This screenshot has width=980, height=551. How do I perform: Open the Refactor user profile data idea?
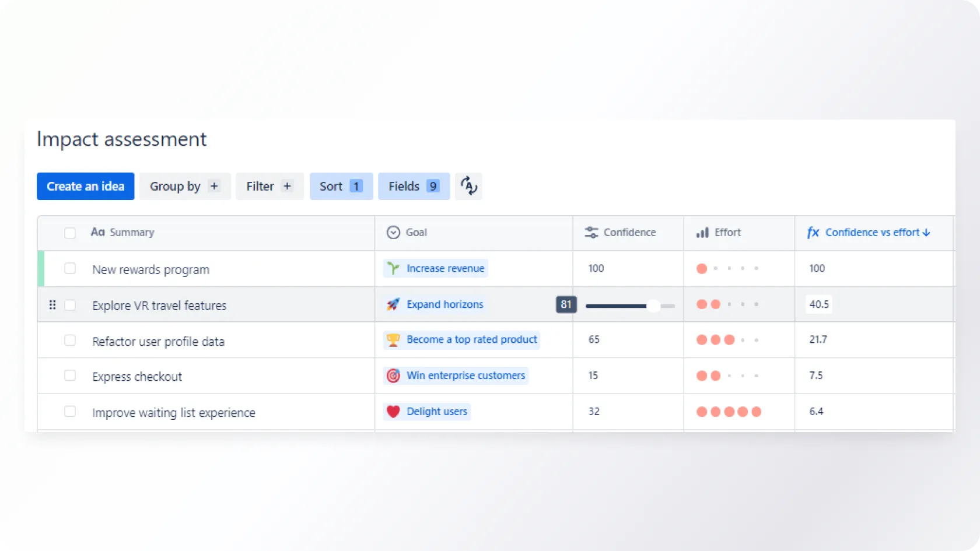point(158,342)
